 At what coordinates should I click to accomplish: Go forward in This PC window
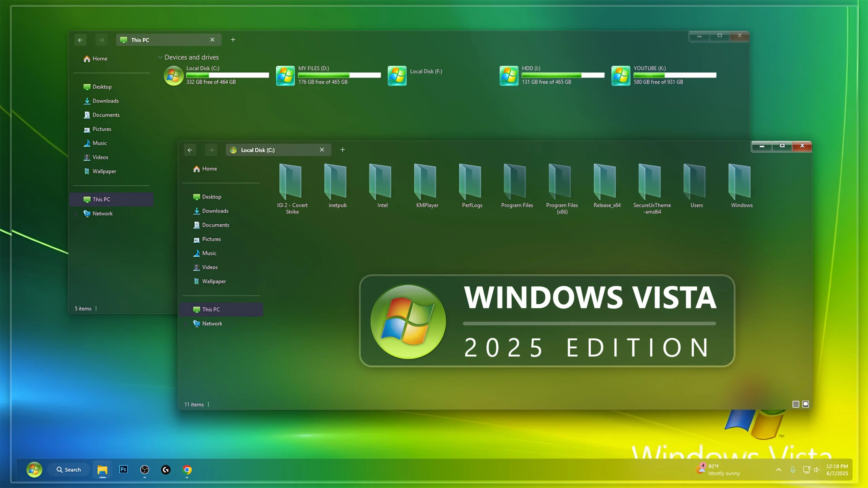tap(101, 40)
